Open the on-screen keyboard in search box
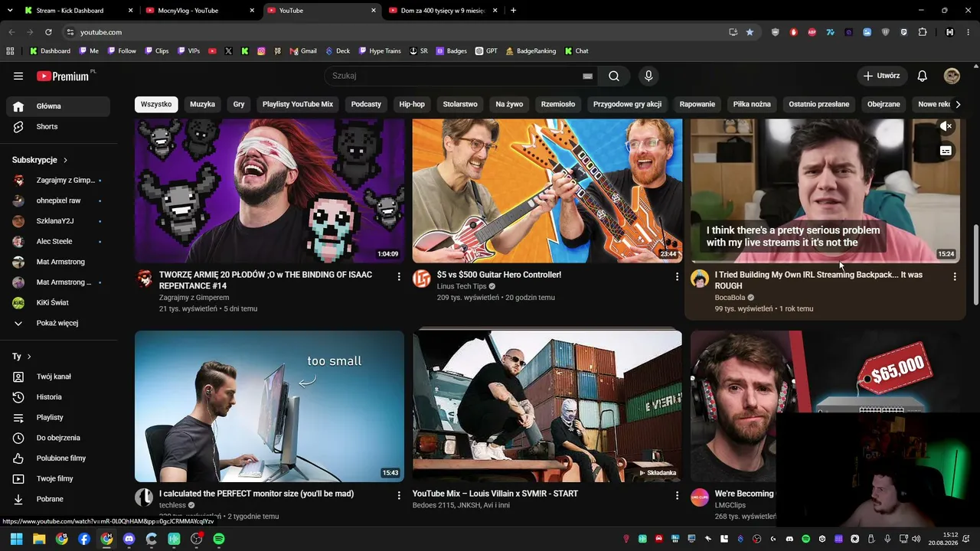Viewport: 980px width, 551px height. (x=587, y=76)
